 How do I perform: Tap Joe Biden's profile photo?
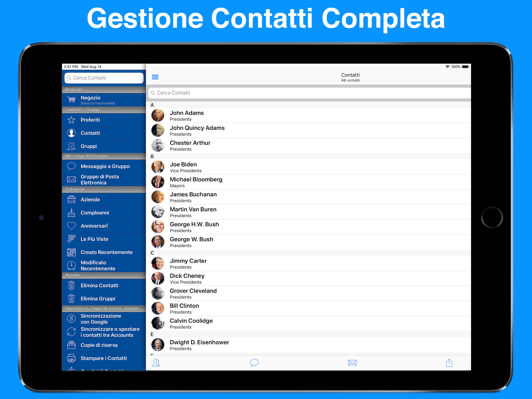[x=158, y=167]
